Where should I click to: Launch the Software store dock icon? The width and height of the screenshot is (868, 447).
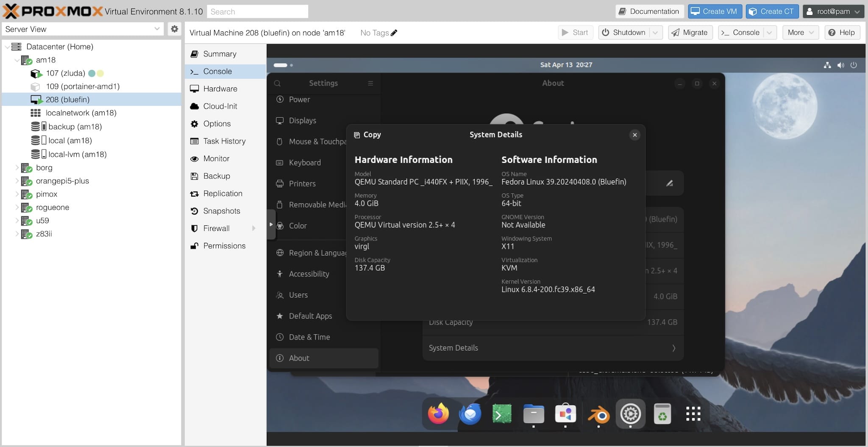tap(565, 414)
